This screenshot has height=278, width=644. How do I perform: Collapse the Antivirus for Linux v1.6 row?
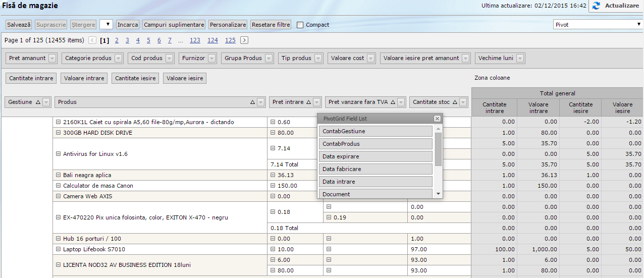click(59, 154)
